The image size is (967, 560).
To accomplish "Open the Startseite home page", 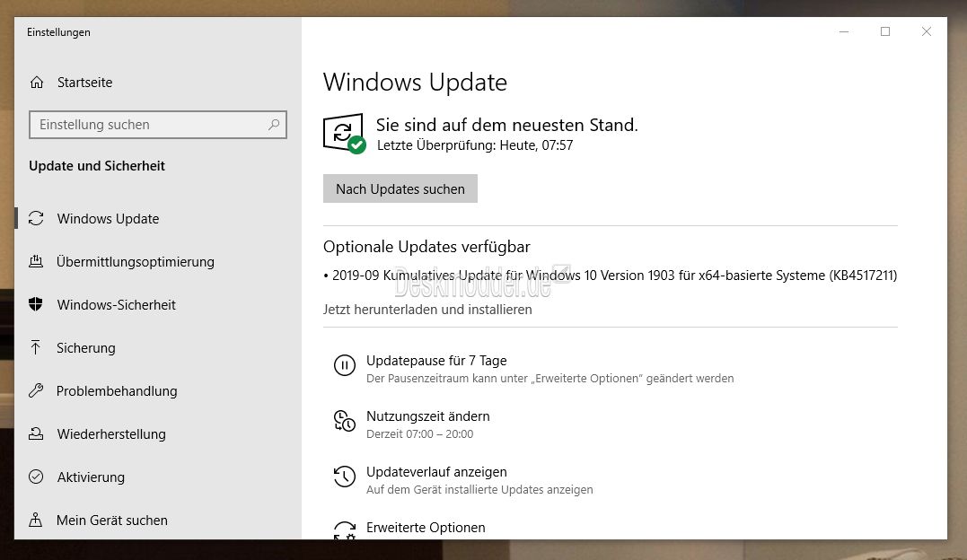I will point(84,82).
